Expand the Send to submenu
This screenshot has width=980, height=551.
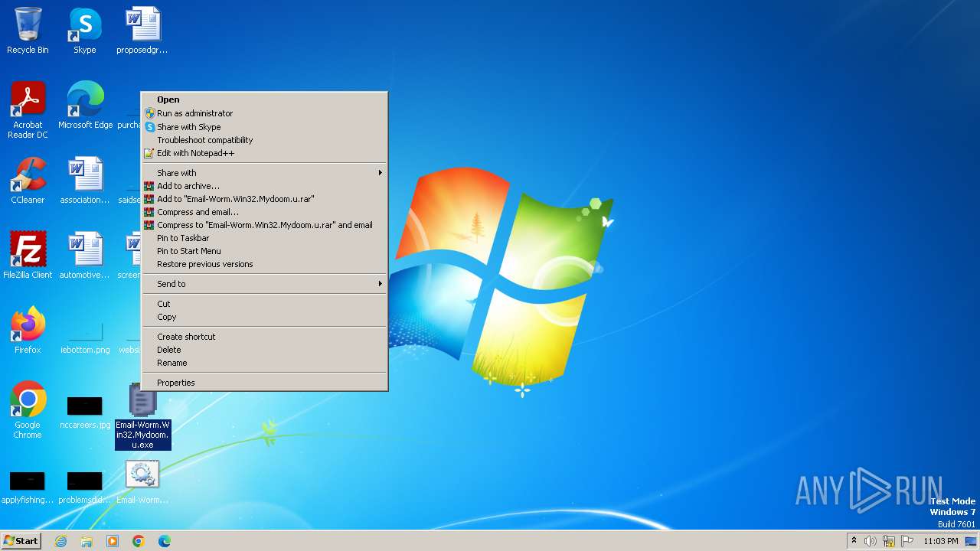click(x=264, y=284)
